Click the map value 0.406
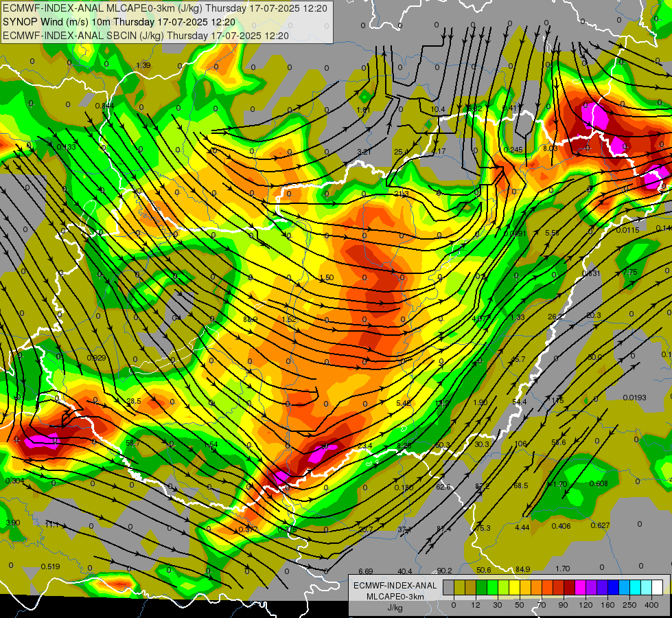The height and width of the screenshot is (618, 672). click(x=561, y=526)
